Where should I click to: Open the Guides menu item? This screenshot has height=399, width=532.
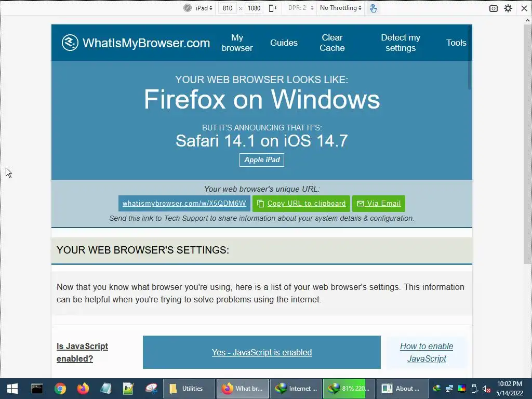tap(284, 43)
